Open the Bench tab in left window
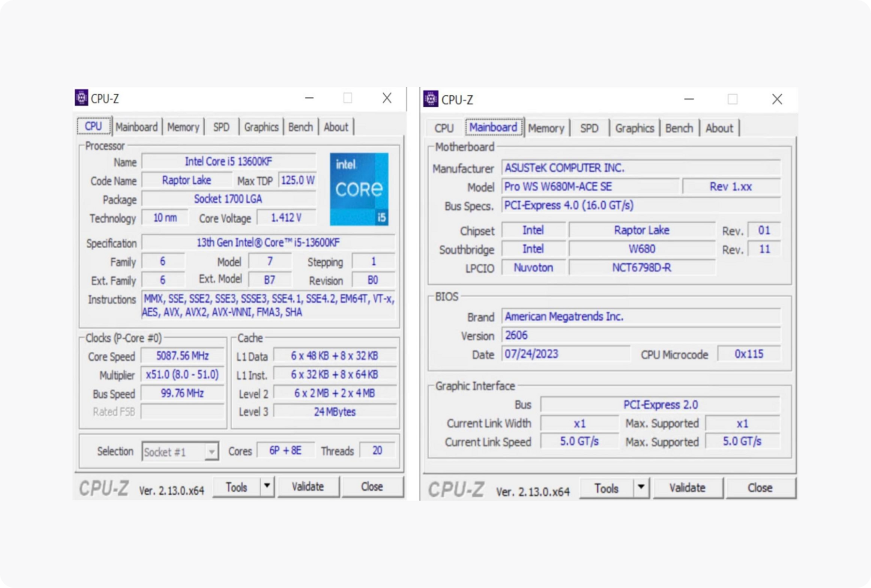The width and height of the screenshot is (871, 588). [x=301, y=127]
